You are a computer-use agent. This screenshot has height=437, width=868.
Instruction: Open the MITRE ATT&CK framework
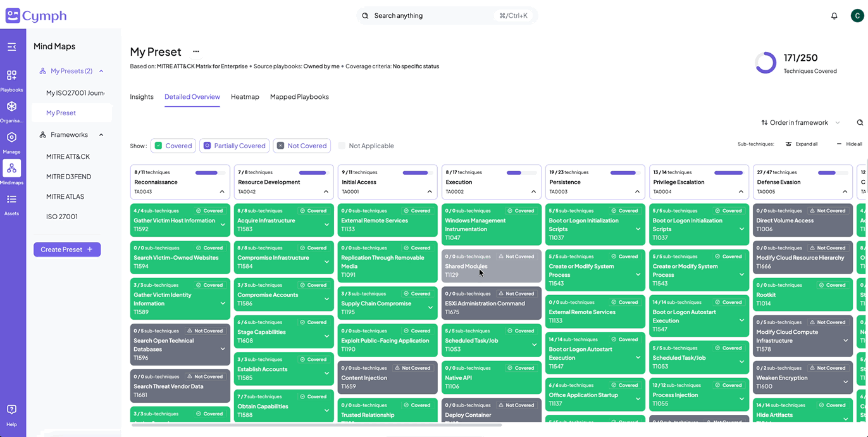point(68,156)
